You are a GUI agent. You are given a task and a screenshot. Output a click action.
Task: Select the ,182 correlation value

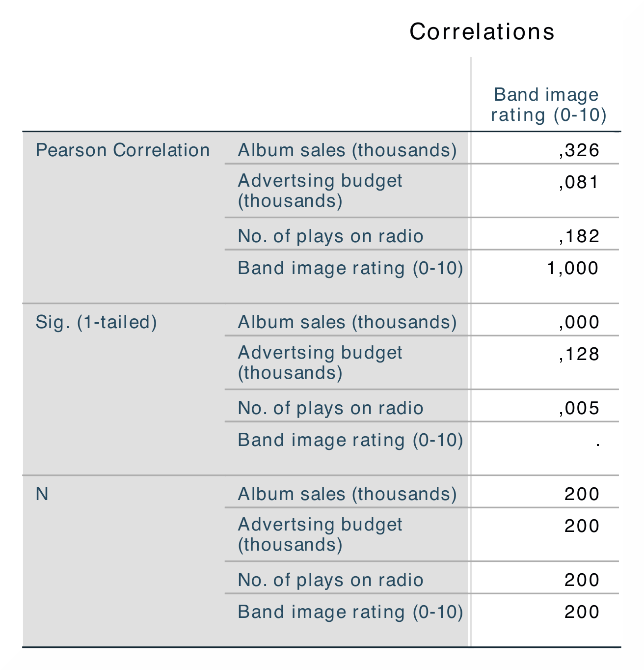[x=579, y=236]
